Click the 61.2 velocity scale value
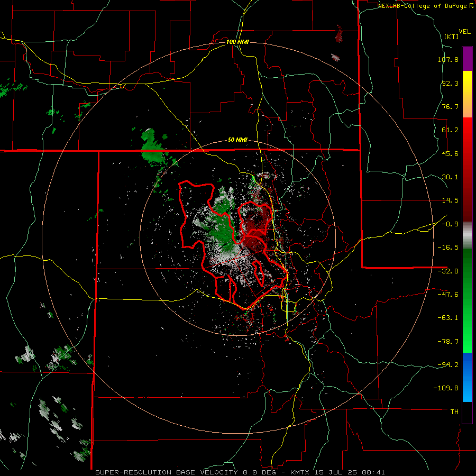 450,130
